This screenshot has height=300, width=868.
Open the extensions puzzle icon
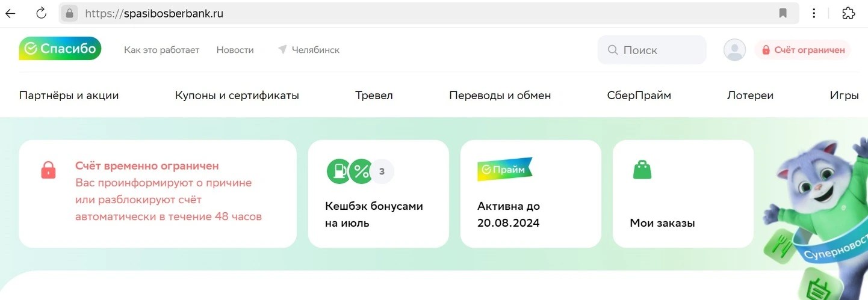pos(849,13)
